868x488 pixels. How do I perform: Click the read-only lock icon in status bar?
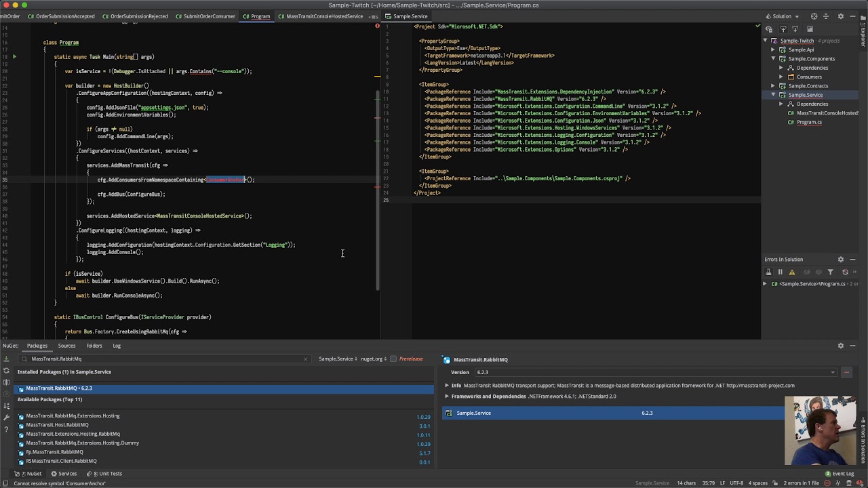pos(774,483)
